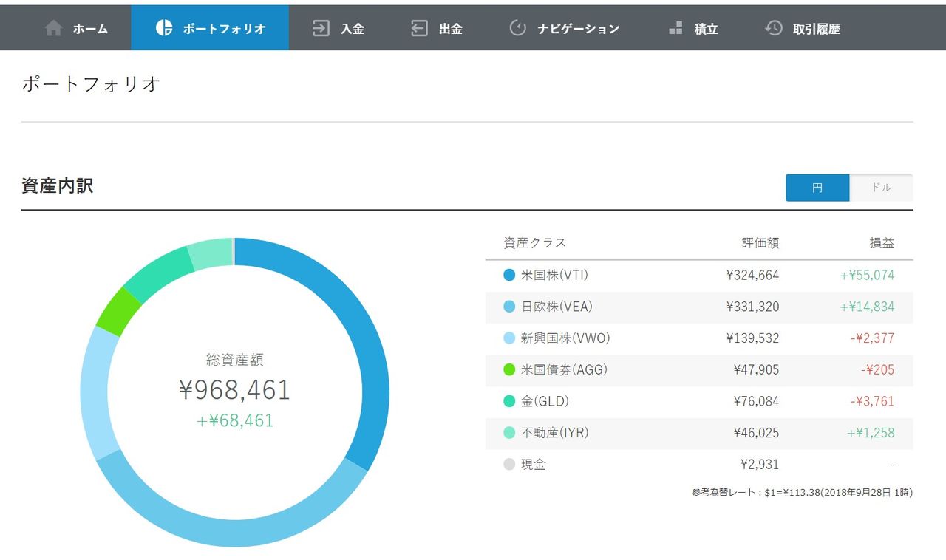Click the 資産内訳 section heading
Viewport: 946px width, 560px height.
coord(58,186)
